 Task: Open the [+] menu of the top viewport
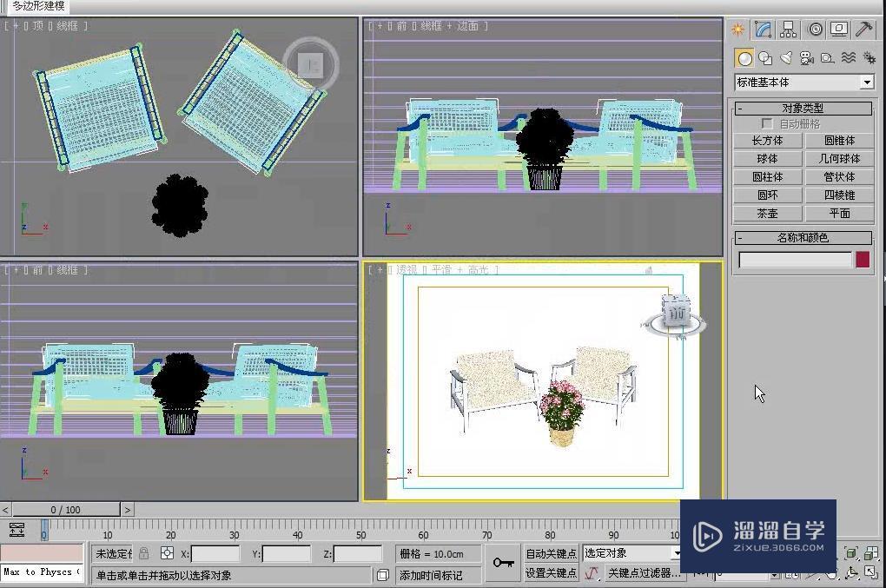point(16,25)
